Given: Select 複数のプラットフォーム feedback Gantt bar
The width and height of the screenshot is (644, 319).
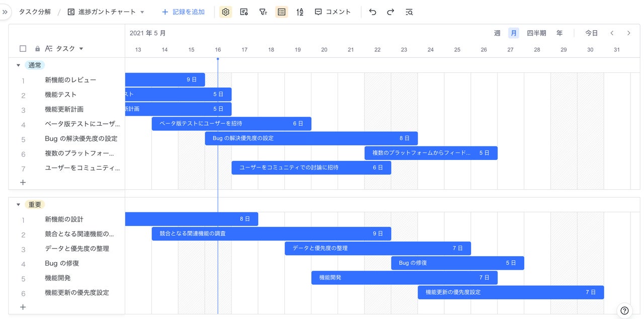Looking at the screenshot, I should click(431, 152).
